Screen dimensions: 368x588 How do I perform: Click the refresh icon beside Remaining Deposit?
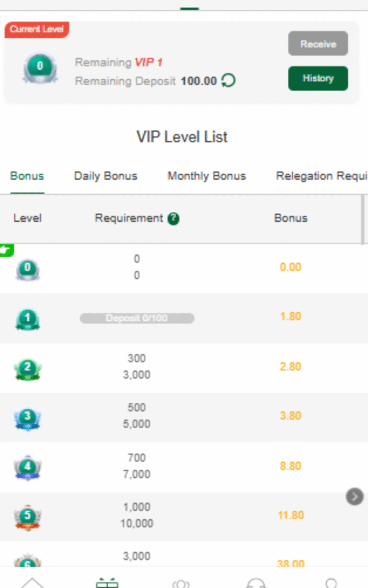click(x=228, y=81)
